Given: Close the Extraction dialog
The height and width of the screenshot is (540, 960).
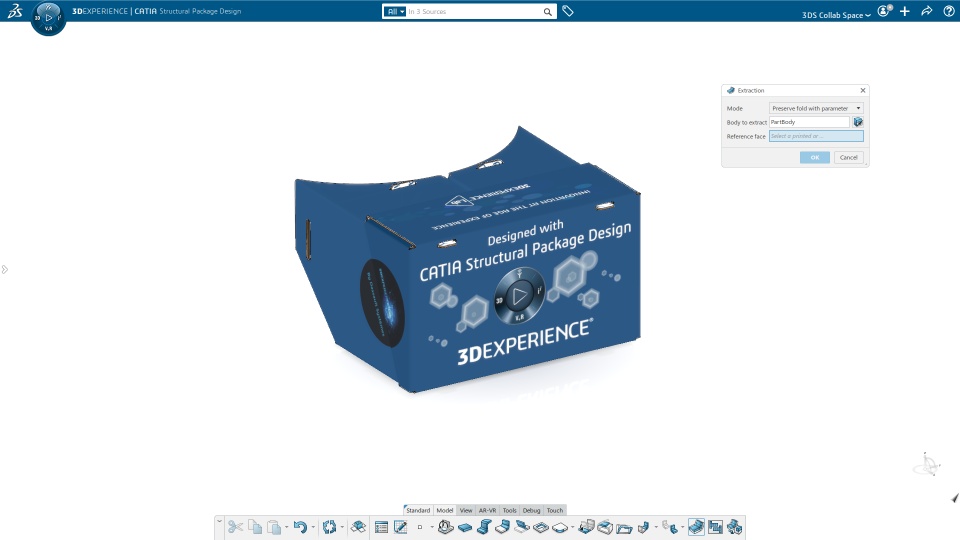Looking at the screenshot, I should click(863, 90).
